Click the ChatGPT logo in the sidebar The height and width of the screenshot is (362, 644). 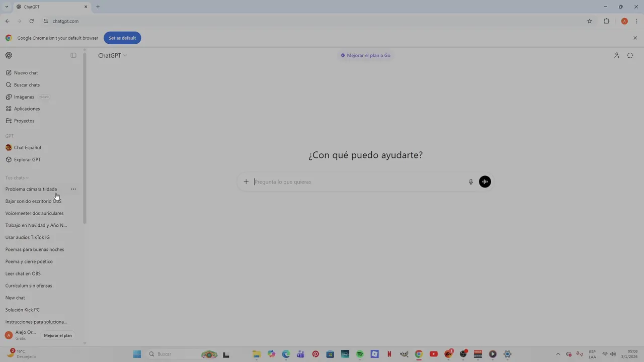9,55
